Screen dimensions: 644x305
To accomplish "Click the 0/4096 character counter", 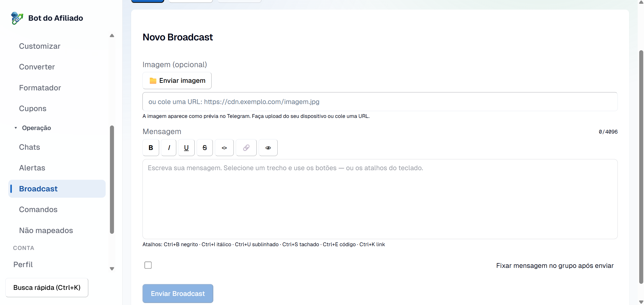I will [608, 132].
